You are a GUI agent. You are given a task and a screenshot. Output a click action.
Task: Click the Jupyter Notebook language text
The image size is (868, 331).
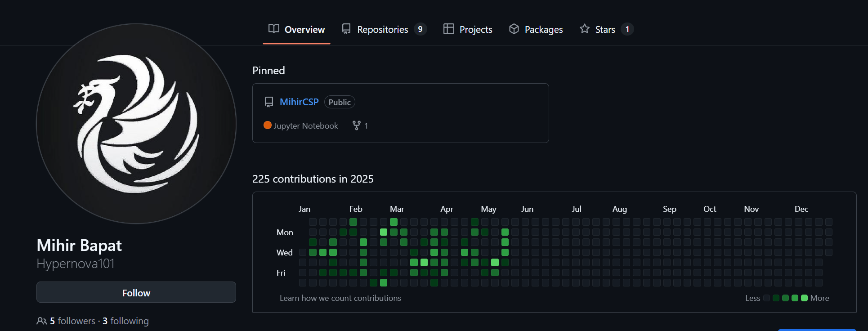(x=306, y=126)
